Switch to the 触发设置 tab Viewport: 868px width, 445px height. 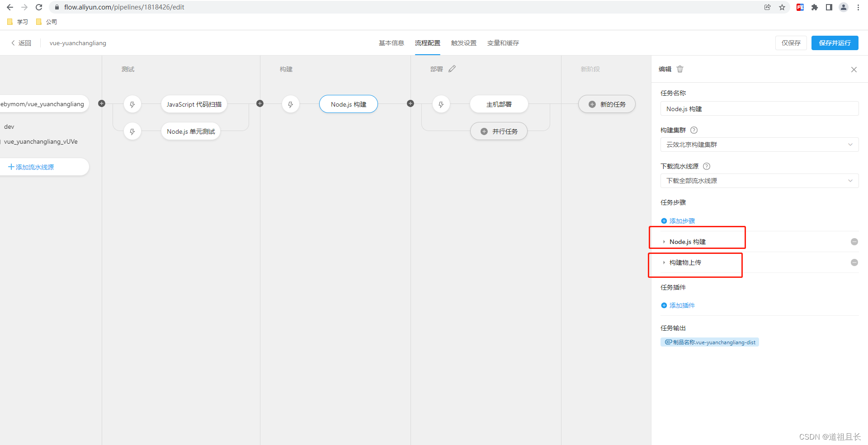click(x=464, y=43)
